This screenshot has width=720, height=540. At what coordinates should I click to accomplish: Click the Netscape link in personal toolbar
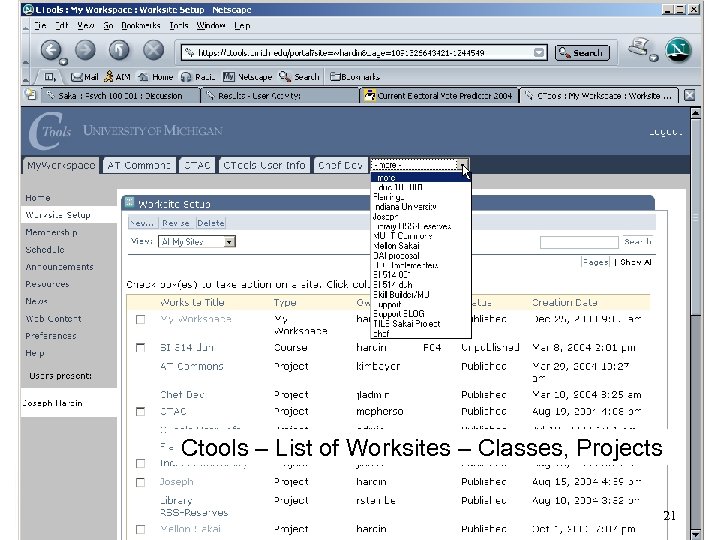pyautogui.click(x=247, y=77)
